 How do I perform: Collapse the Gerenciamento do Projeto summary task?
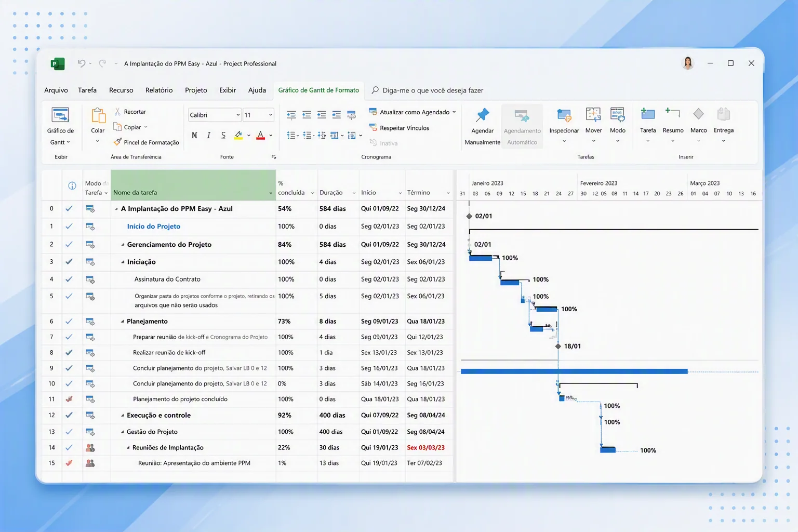point(123,245)
